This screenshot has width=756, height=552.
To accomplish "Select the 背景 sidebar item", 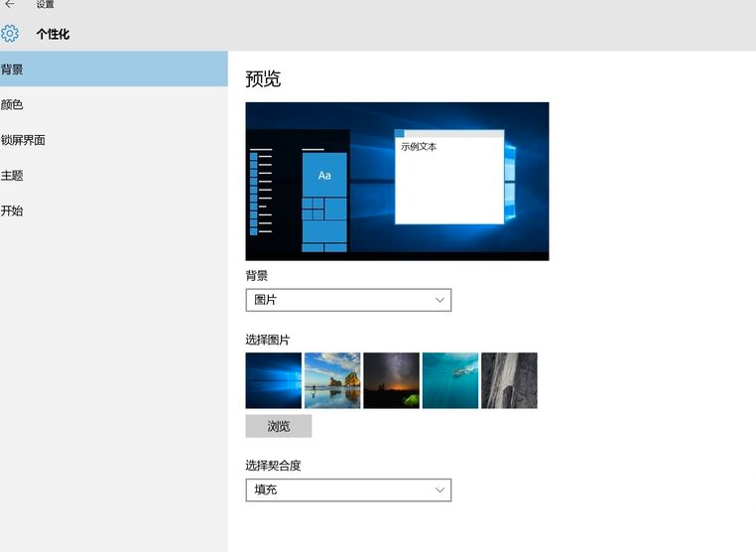I will click(13, 69).
